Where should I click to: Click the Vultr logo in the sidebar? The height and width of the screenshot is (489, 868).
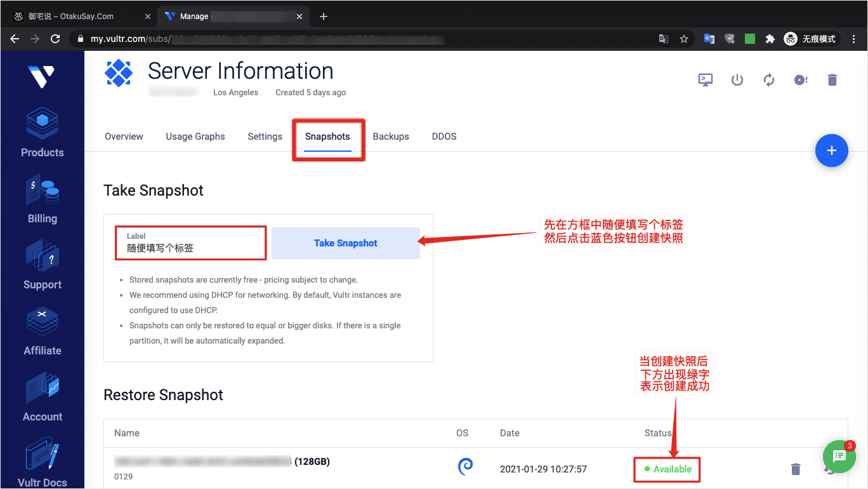point(41,77)
